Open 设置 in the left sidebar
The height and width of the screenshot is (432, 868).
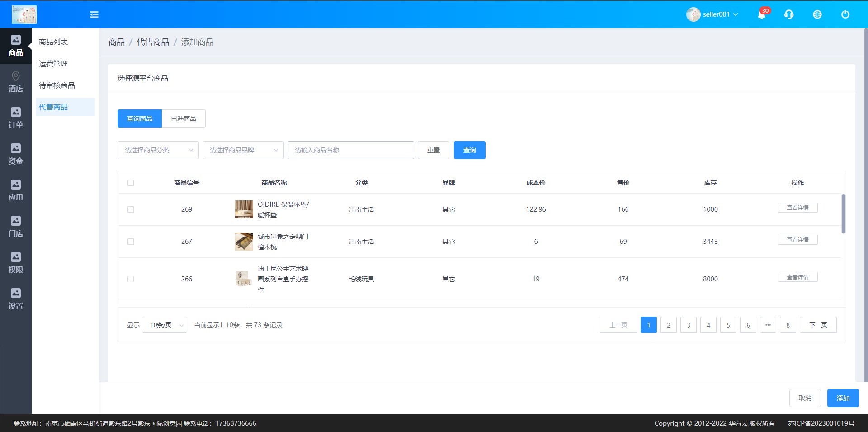16,299
